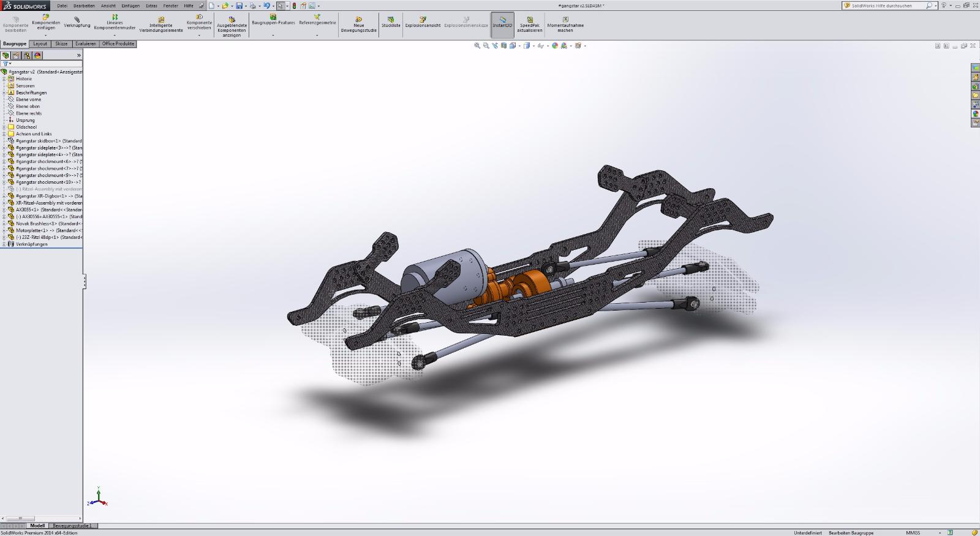Click Zoom to fit in view toolbar
This screenshot has width=980, height=536.
coord(477,45)
